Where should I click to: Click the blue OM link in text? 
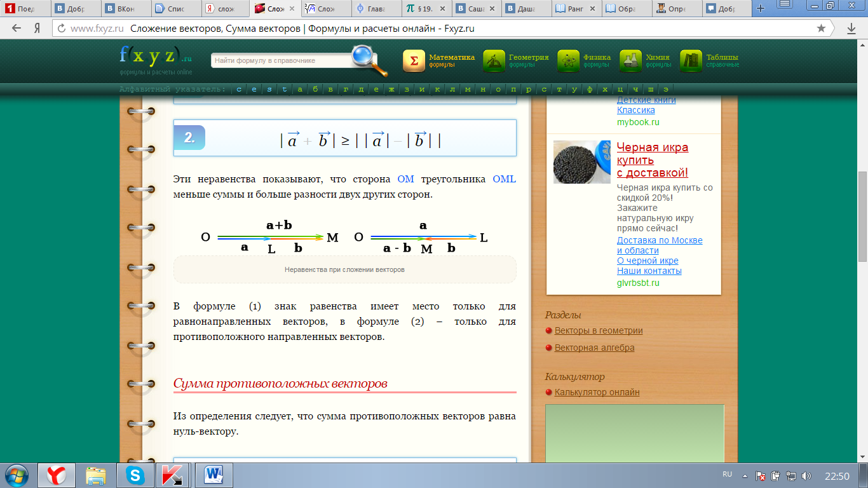click(405, 179)
